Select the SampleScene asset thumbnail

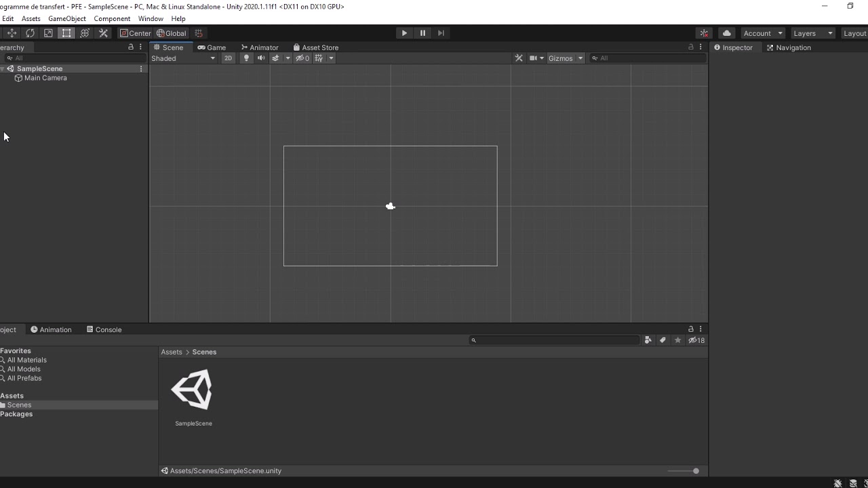[193, 389]
